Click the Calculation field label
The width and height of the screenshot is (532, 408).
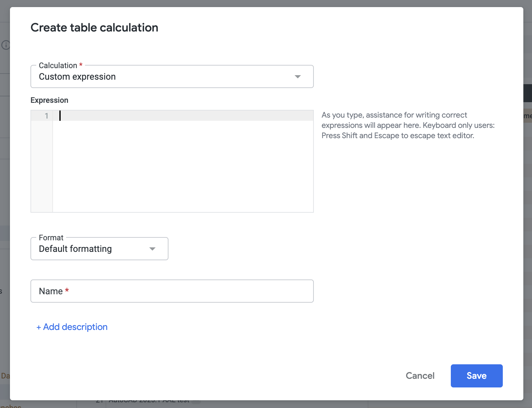click(58, 66)
